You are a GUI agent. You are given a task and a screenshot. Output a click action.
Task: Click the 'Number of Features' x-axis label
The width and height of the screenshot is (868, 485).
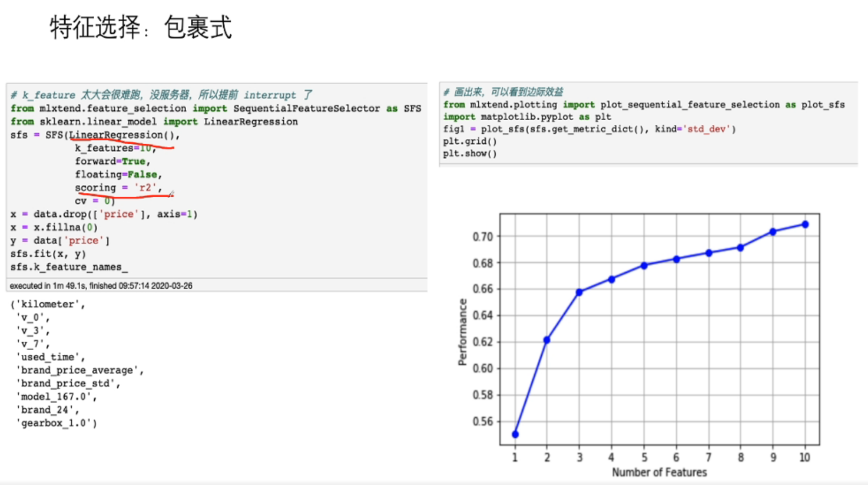pos(660,472)
